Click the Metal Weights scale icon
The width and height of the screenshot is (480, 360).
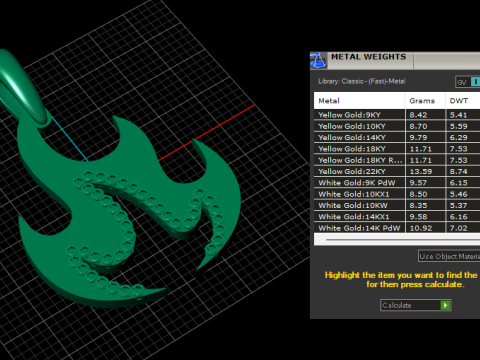[318, 60]
